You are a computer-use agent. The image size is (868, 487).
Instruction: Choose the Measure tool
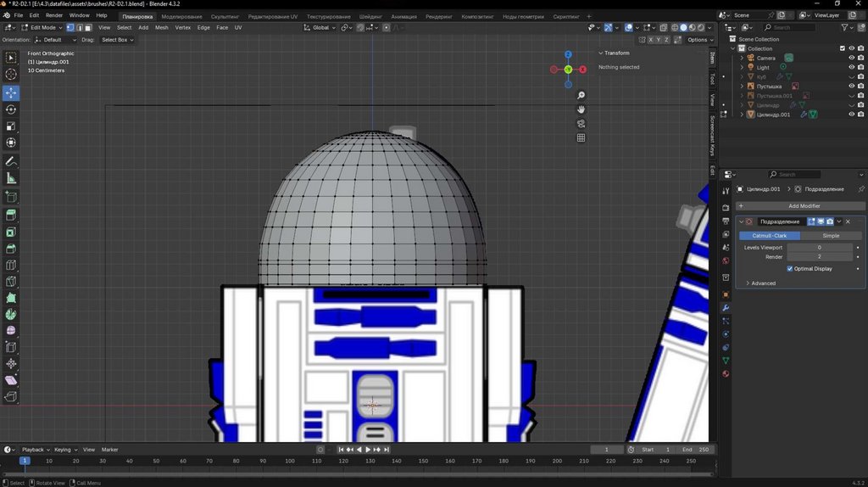[11, 178]
